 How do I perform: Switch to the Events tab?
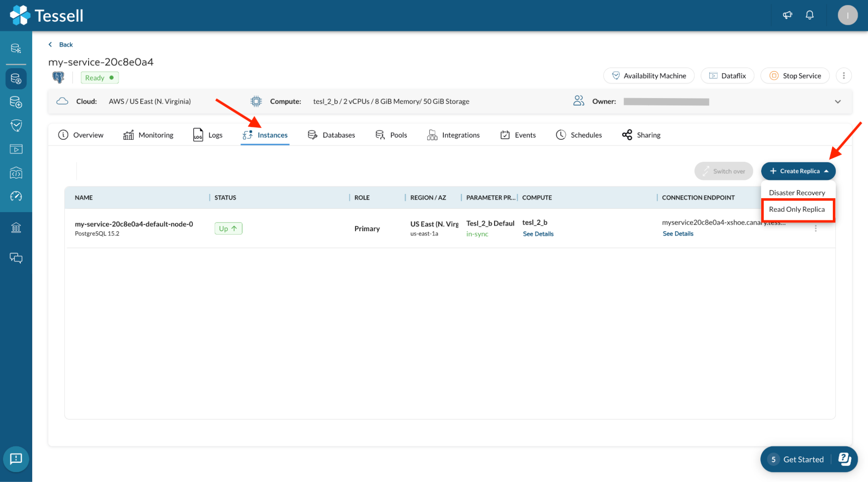tap(518, 135)
